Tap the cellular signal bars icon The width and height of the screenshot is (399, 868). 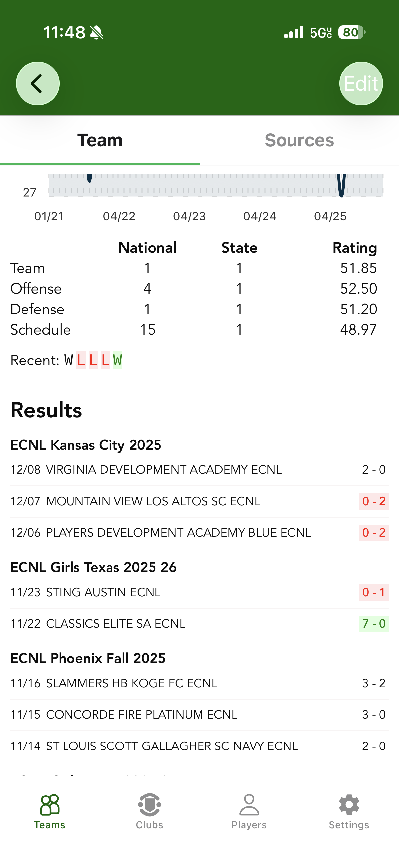tap(293, 33)
